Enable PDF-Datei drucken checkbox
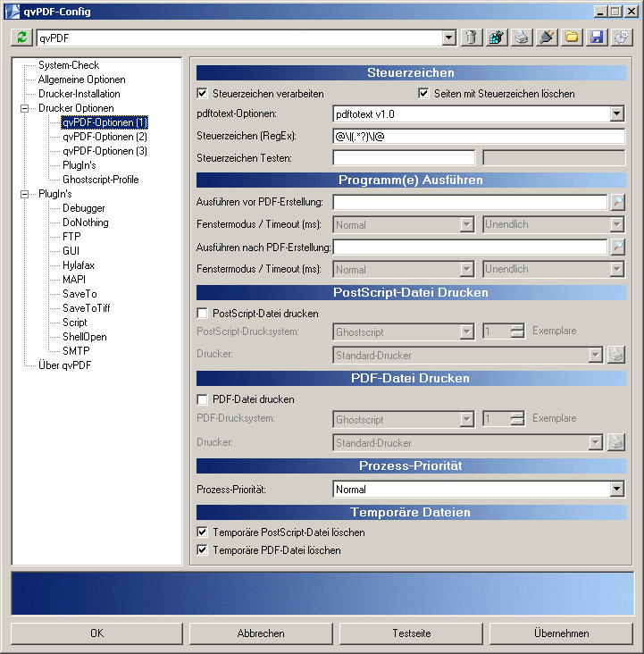The height and width of the screenshot is (654, 644). [202, 399]
